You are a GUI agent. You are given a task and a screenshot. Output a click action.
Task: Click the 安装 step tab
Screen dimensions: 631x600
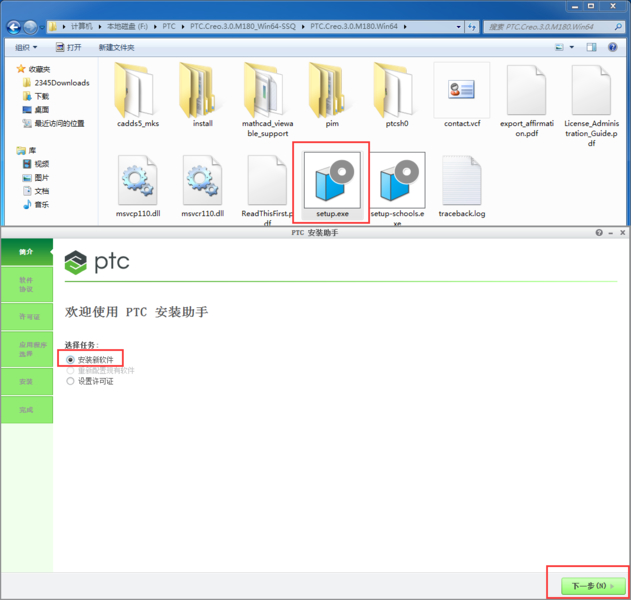pyautogui.click(x=27, y=381)
